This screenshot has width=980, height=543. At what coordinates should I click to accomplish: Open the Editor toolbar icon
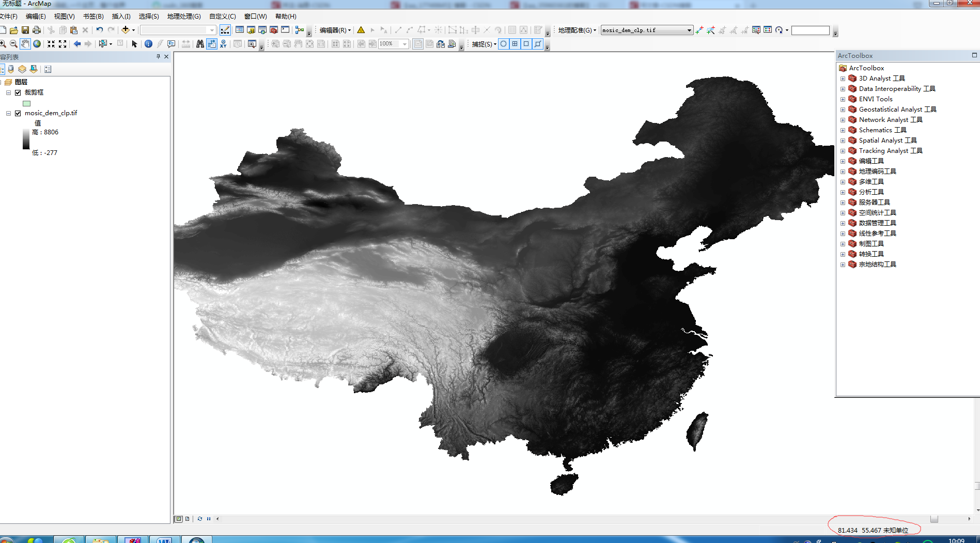[x=225, y=30]
